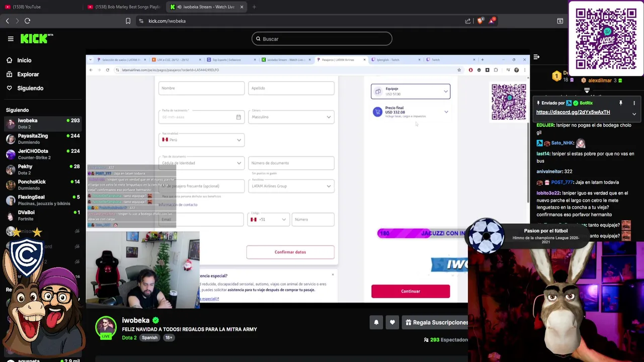Select the iwobeka Stream tab
Screen dimensions: 644x362
coord(206,7)
